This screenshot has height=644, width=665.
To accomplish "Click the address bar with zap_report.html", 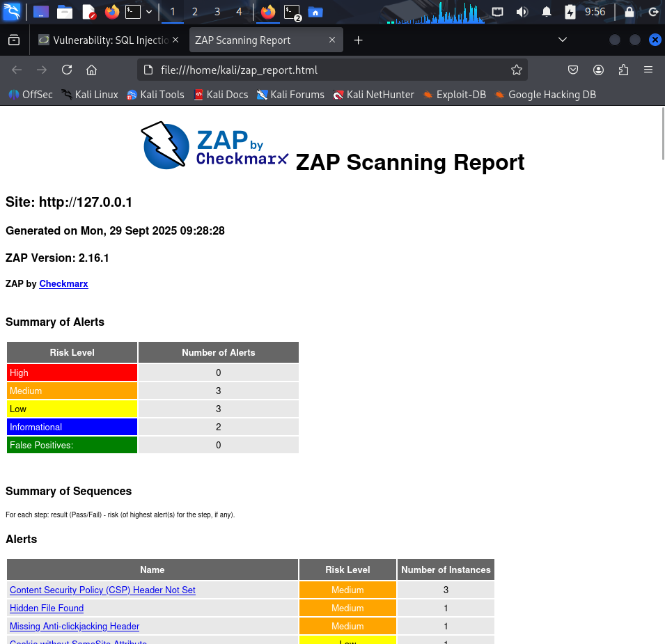I will pyautogui.click(x=332, y=70).
